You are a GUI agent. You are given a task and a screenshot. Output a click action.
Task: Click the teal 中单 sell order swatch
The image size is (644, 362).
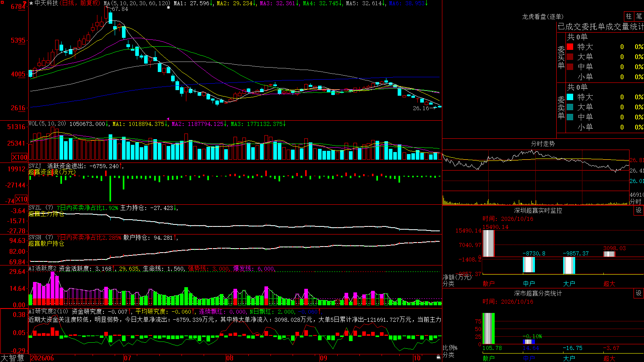coord(570,117)
